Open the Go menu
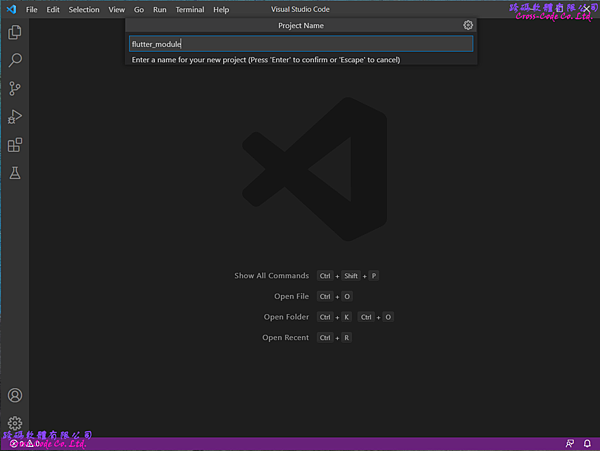The image size is (600, 451). click(x=139, y=9)
